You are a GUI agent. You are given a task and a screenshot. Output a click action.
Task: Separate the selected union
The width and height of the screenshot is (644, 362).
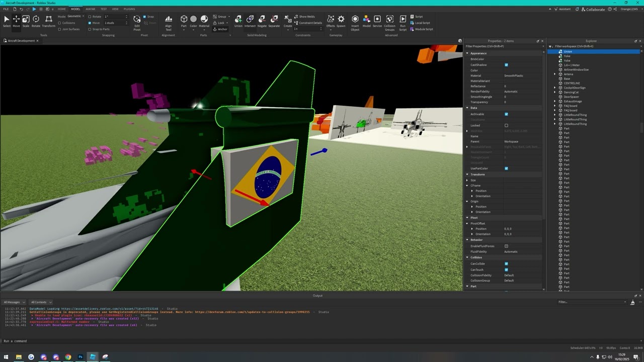tap(274, 21)
